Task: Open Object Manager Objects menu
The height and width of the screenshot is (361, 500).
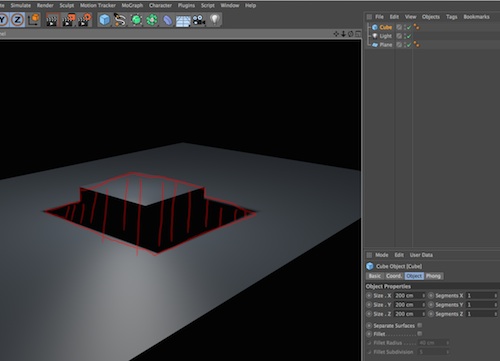Action: point(431,17)
